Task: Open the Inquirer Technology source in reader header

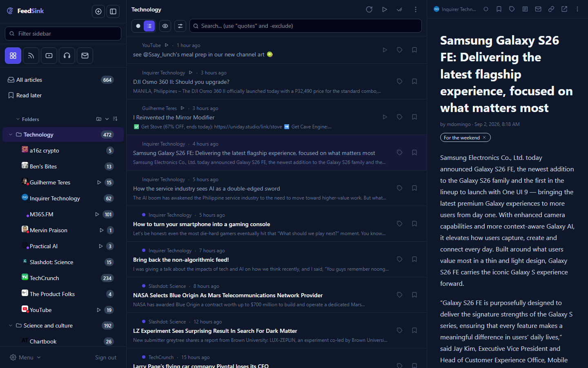Action: (455, 9)
